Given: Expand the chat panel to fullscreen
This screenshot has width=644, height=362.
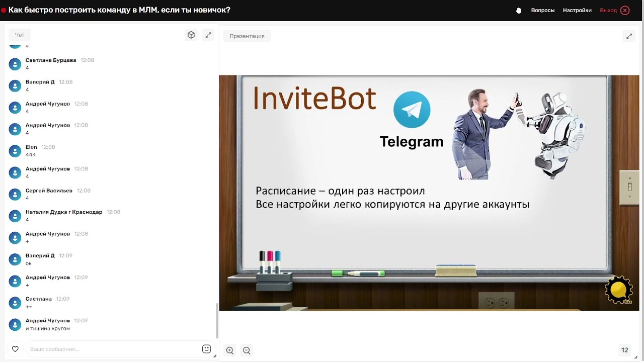Looking at the screenshot, I should (x=208, y=35).
